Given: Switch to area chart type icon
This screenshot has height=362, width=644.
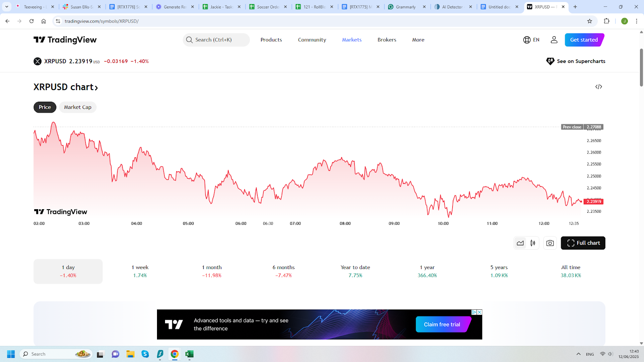Looking at the screenshot, I should click(x=520, y=243).
